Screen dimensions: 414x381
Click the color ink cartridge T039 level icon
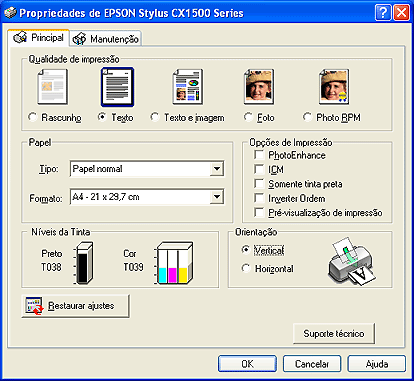(173, 263)
